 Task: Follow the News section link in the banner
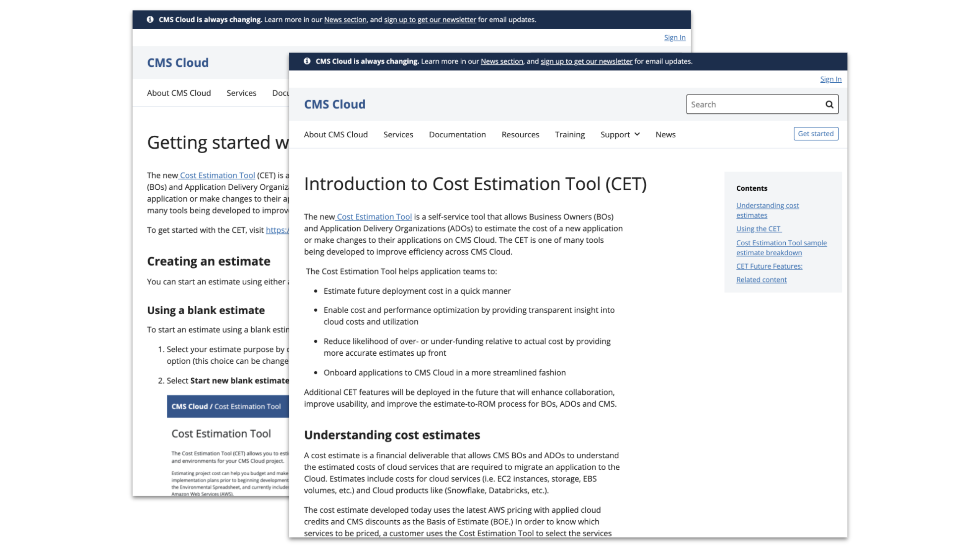click(x=501, y=61)
